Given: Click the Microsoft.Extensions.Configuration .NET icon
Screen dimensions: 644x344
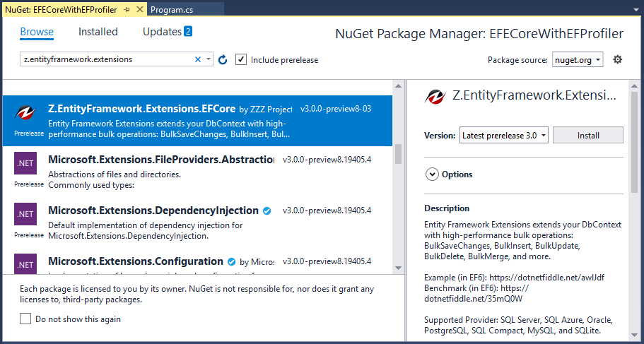Looking at the screenshot, I should click(25, 263).
